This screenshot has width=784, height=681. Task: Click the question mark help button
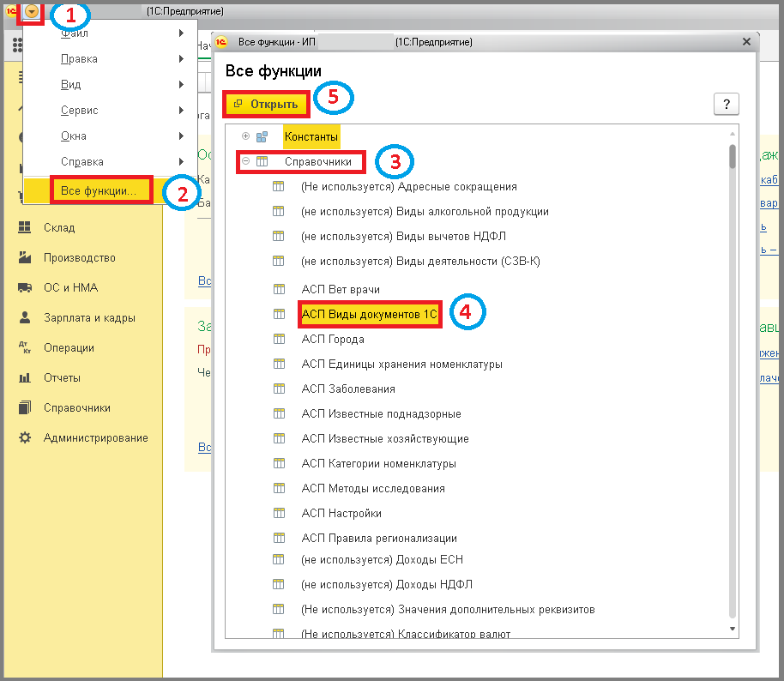click(x=726, y=104)
